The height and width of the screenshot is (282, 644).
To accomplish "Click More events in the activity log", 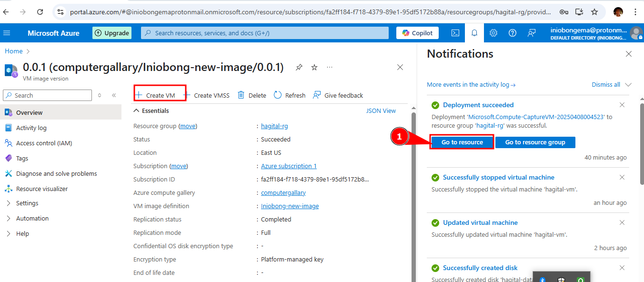I will pyautogui.click(x=471, y=85).
